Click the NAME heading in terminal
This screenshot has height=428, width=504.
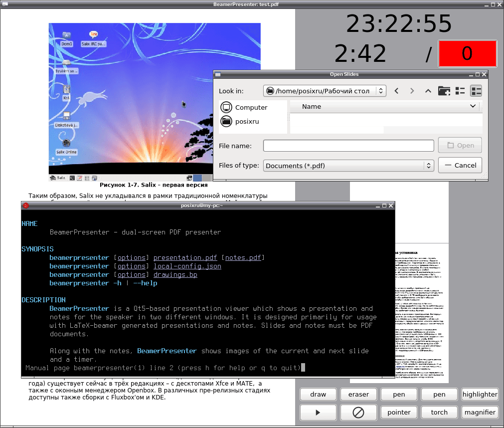tap(29, 223)
